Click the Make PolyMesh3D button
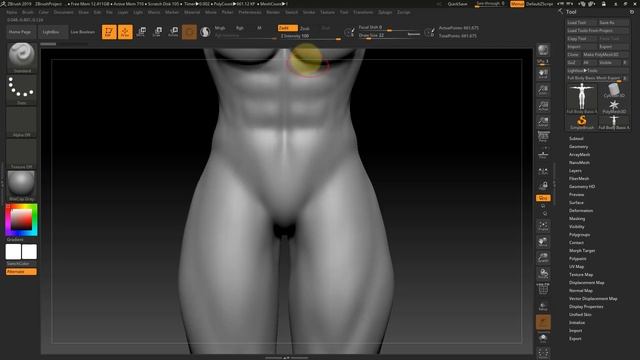 (605, 54)
